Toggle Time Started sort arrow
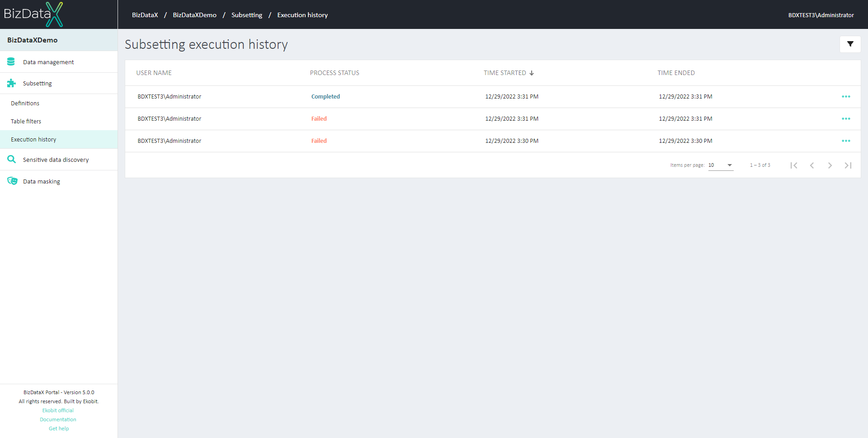868x438 pixels. 532,73
